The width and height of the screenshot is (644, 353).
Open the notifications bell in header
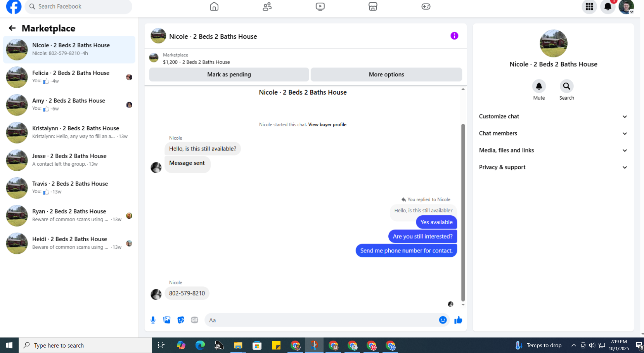608,7
